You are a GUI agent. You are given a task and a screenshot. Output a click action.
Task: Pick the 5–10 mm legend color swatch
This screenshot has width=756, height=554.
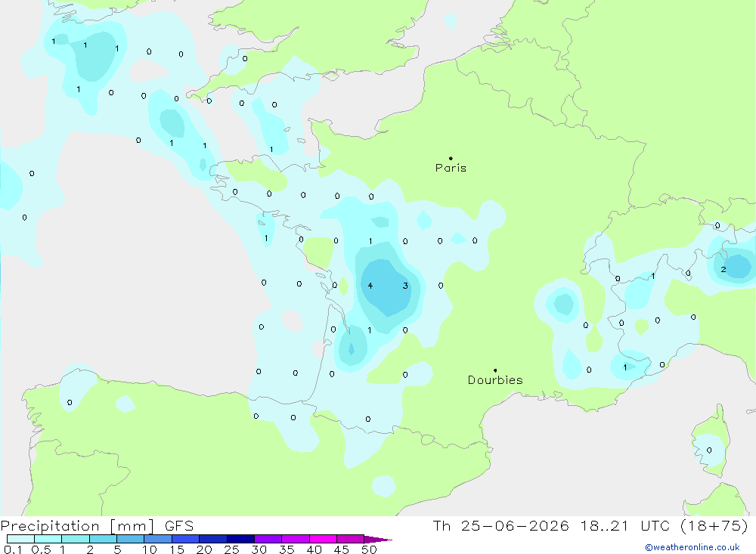pos(131,539)
